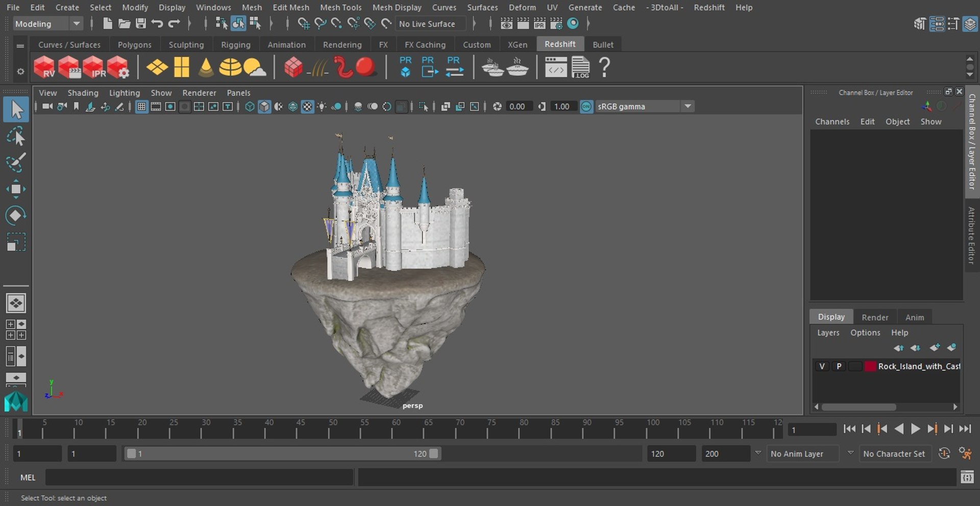Viewport: 980px width, 506px height.
Task: Open the Modeling menu set dropdown
Action: click(x=47, y=23)
